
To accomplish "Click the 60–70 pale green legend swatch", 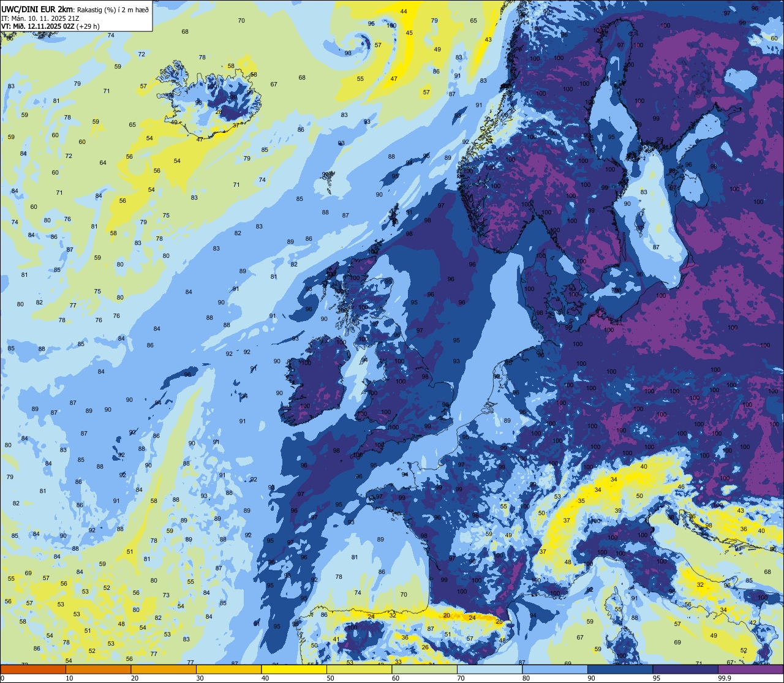I will pyautogui.click(x=424, y=669).
